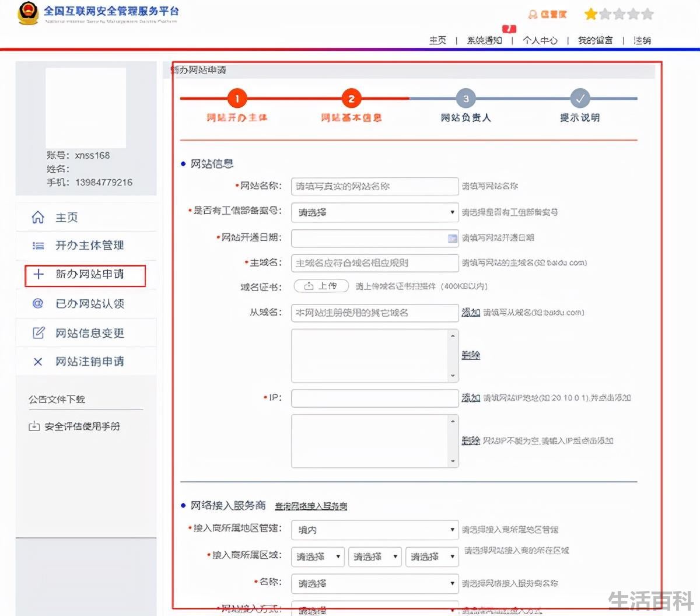Click the X icon beside 网站注销申请

click(x=38, y=362)
